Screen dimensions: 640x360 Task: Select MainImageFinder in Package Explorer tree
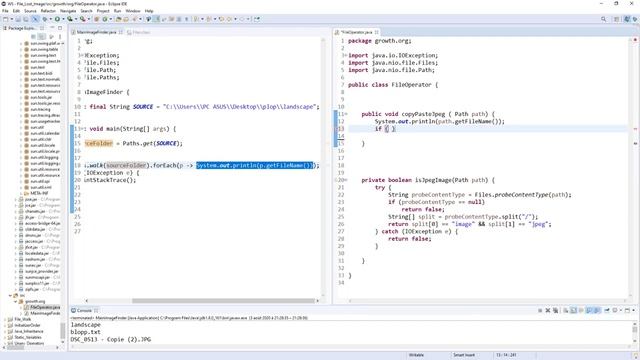point(45,313)
